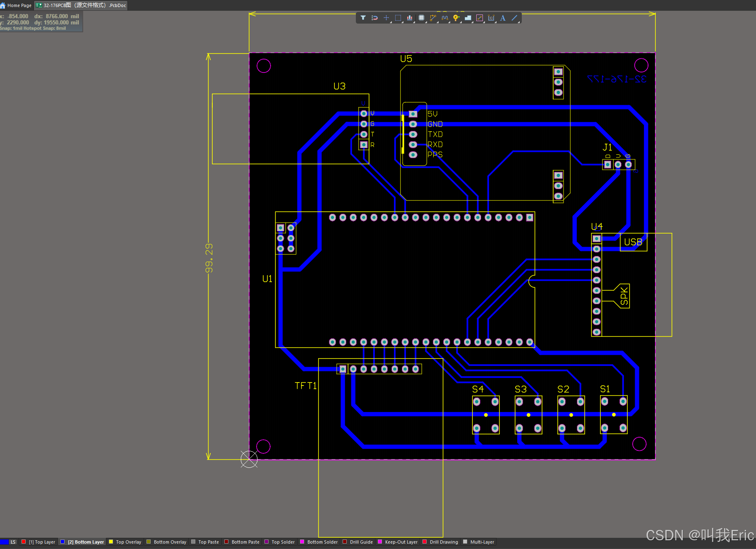The width and height of the screenshot is (756, 549).
Task: Click the Bottom Solder magenta swatch
Action: tap(302, 542)
